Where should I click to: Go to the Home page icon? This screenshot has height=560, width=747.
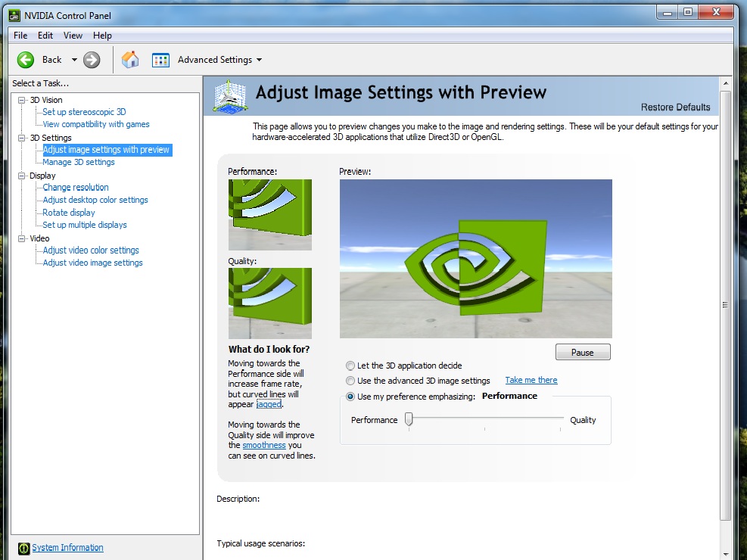(130, 60)
